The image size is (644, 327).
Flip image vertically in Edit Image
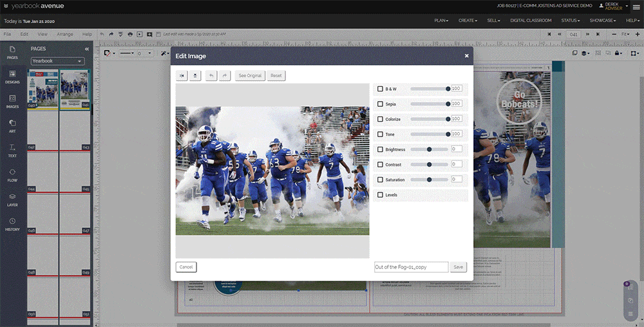pyautogui.click(x=195, y=75)
